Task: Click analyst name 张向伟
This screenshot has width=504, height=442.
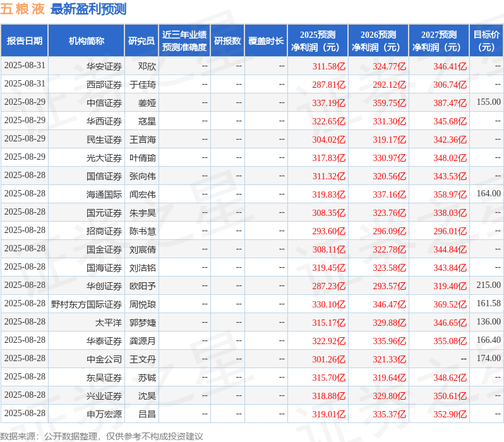Action: (143, 176)
